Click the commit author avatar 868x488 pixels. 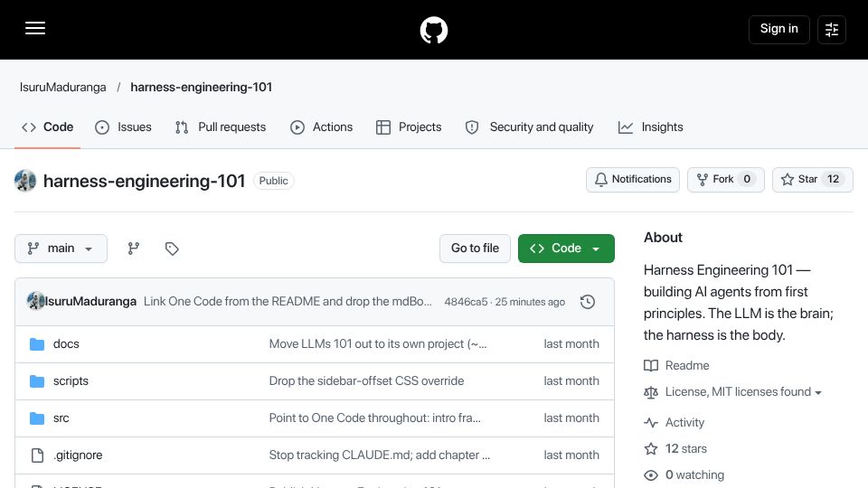(36, 301)
